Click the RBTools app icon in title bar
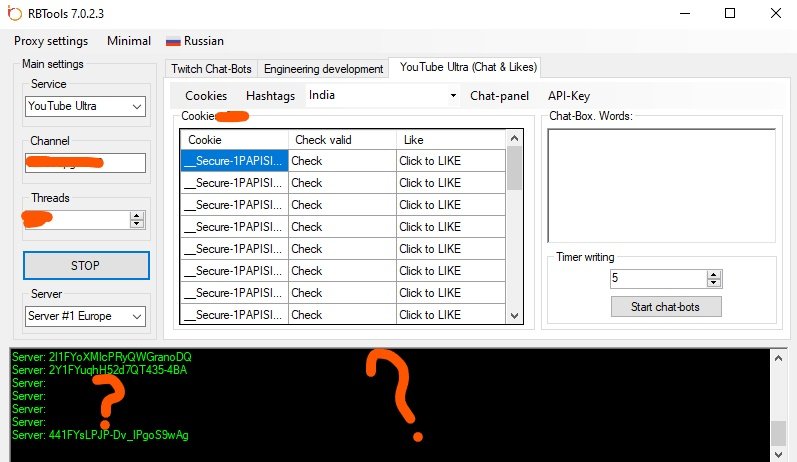This screenshot has height=462, width=797. [14, 14]
